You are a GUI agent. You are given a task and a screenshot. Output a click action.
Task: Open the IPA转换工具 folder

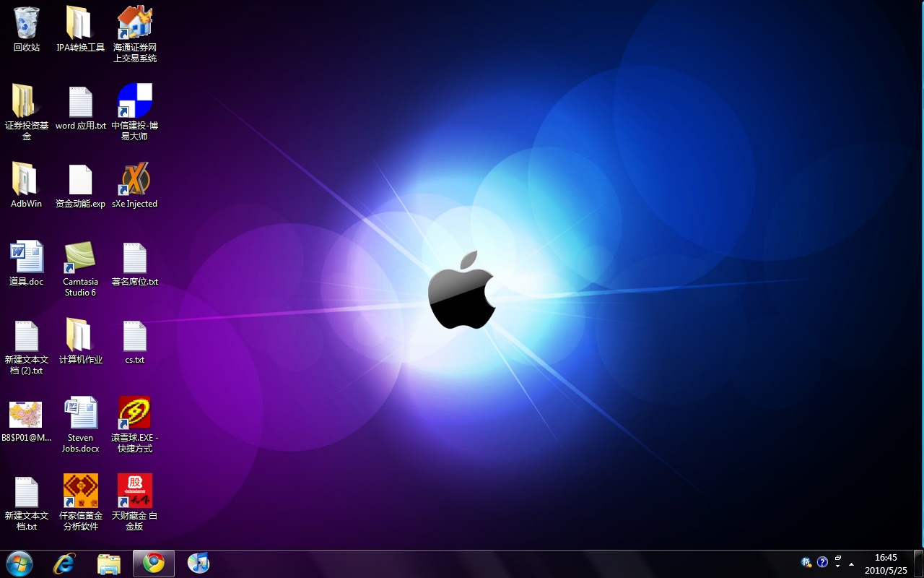(x=81, y=29)
